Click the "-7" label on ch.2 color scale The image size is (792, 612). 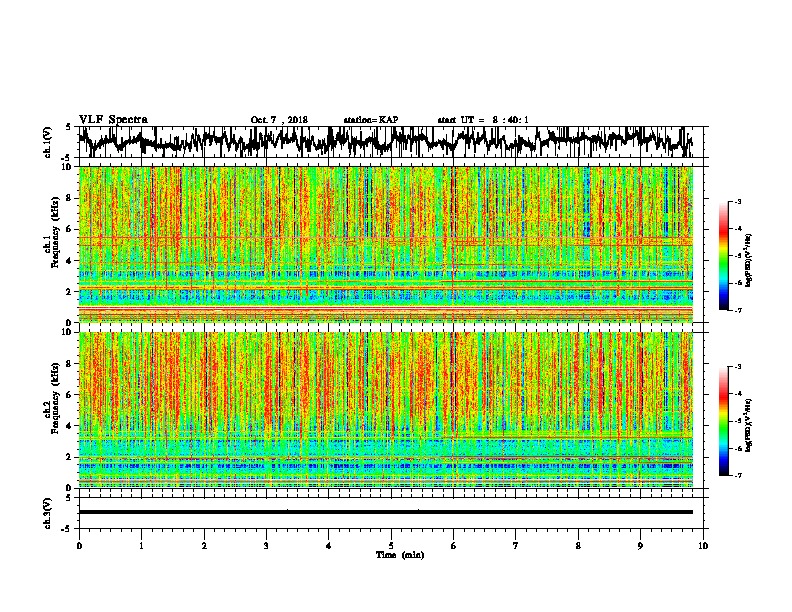[737, 475]
